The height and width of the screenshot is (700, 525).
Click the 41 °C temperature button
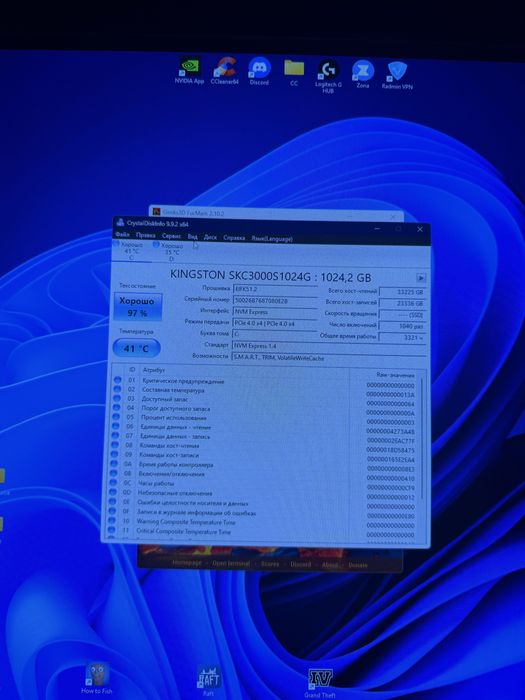click(136, 348)
